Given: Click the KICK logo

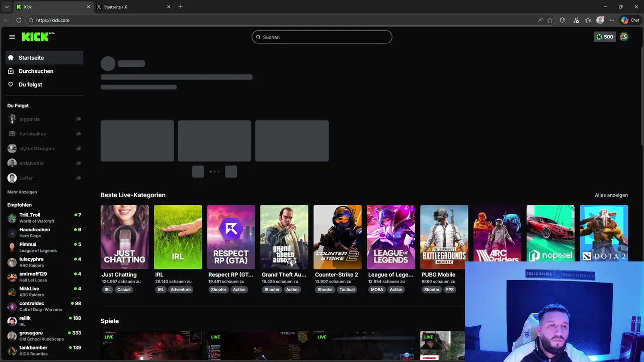Looking at the screenshot, I should [38, 37].
